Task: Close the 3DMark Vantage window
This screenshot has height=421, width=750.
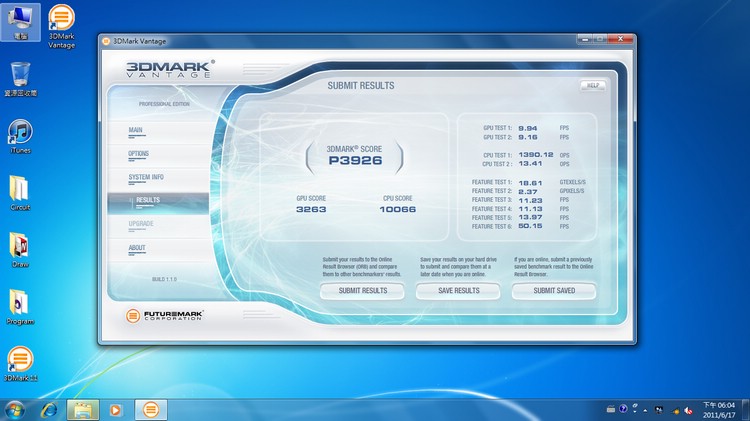Action: tap(620, 39)
